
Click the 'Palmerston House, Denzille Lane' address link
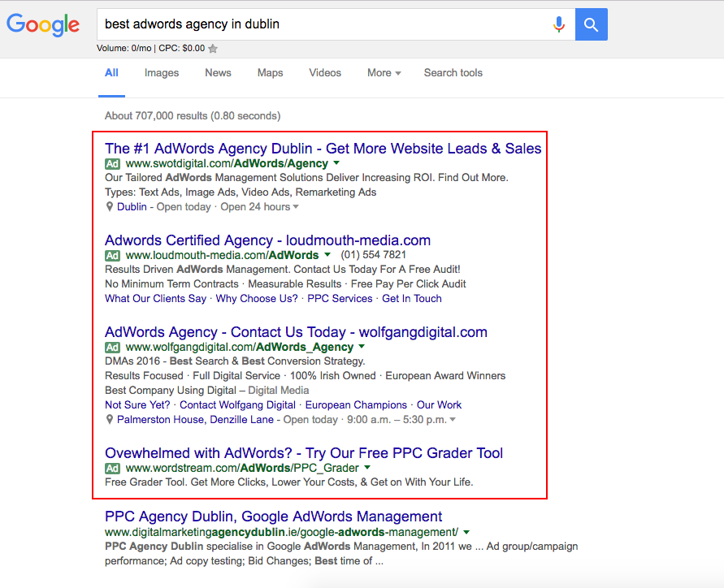[x=195, y=420]
